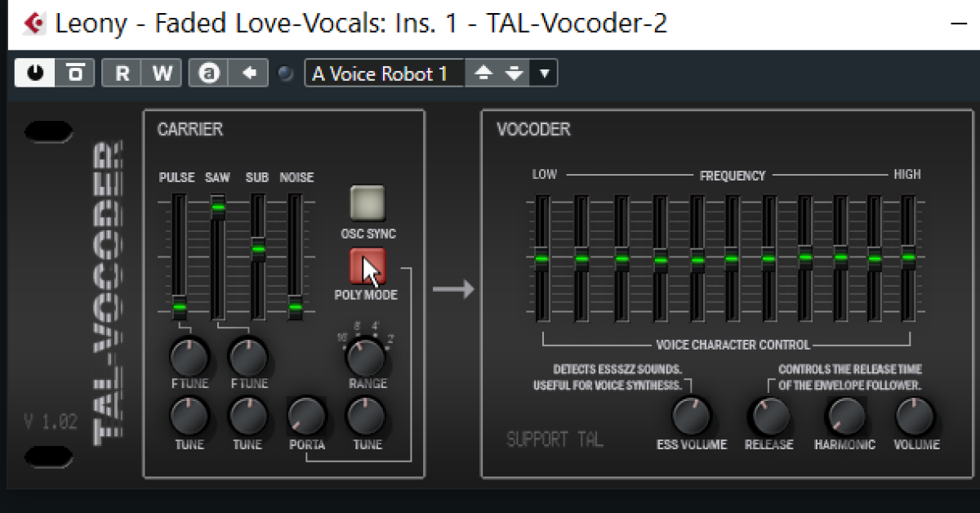Viewport: 980px width, 513px height.
Task: Minimize the TAL-Vocoder-2 plugin window
Action: click(960, 23)
